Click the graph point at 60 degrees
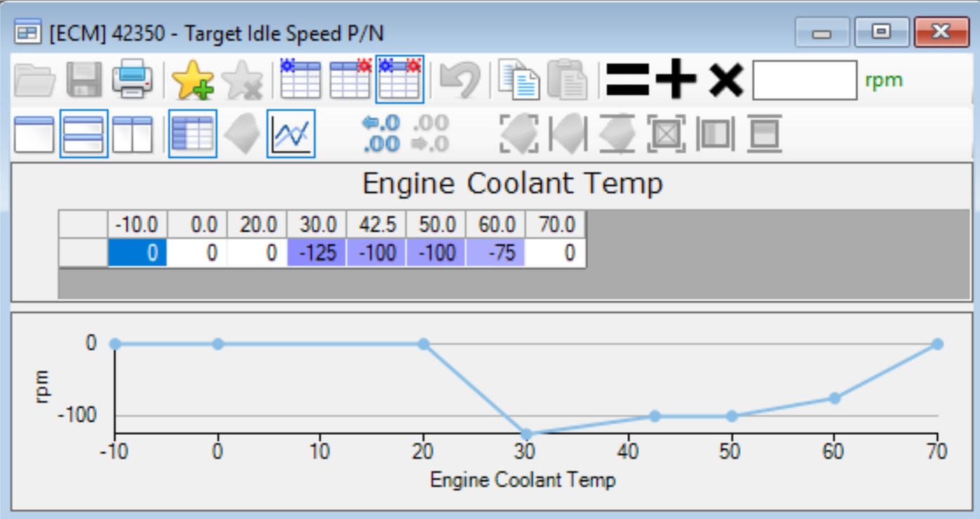980x519 pixels. tap(835, 398)
